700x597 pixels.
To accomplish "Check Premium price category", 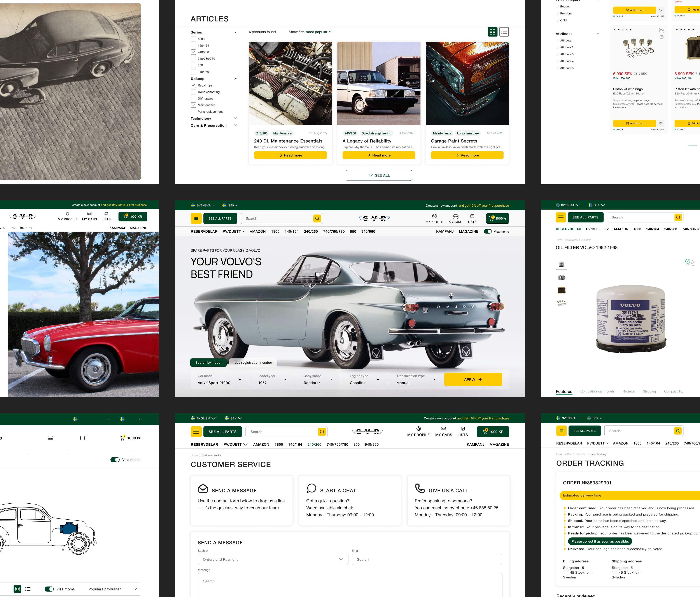I will coord(557,14).
